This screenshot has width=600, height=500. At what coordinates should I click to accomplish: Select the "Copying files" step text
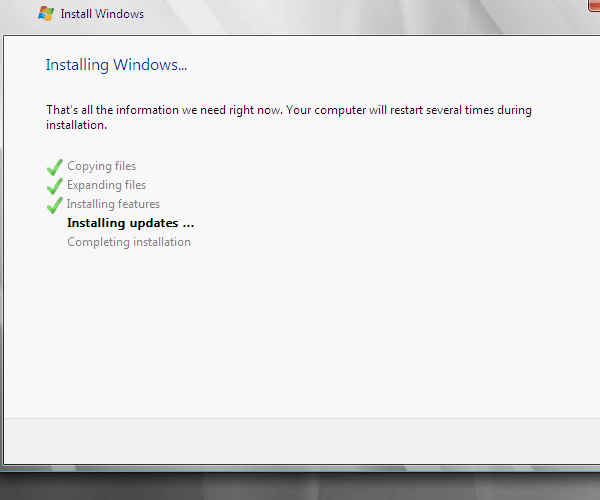[x=101, y=166]
